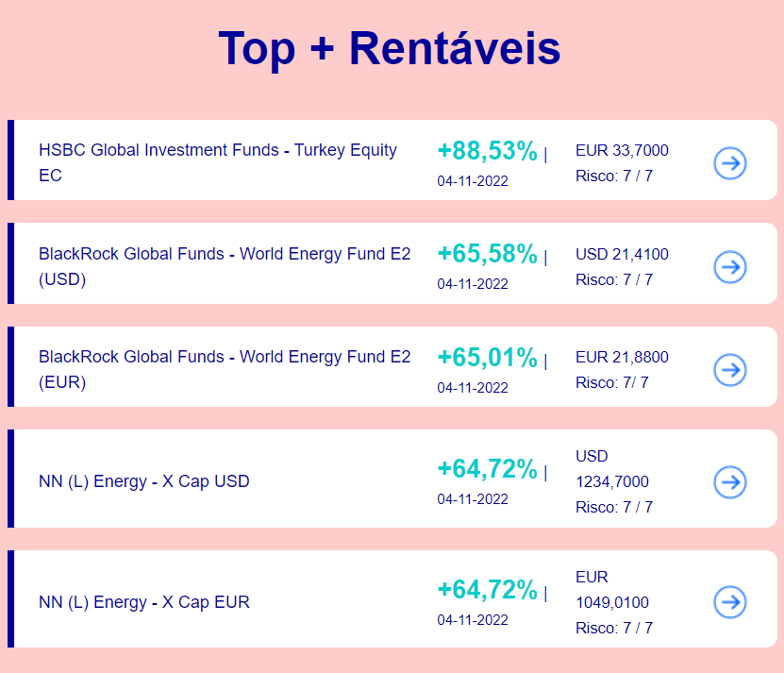Screen dimensions: 784x673
Task: Open HSBC Global Investment Funds - Turkey Equity EC link
Action: (x=218, y=162)
